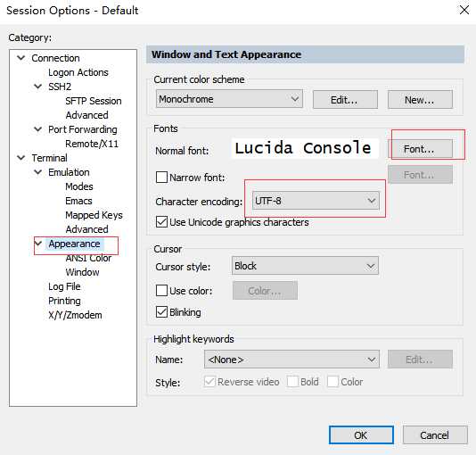This screenshot has width=476, height=455.
Task: Select the Appearance category label
Action: point(74,244)
